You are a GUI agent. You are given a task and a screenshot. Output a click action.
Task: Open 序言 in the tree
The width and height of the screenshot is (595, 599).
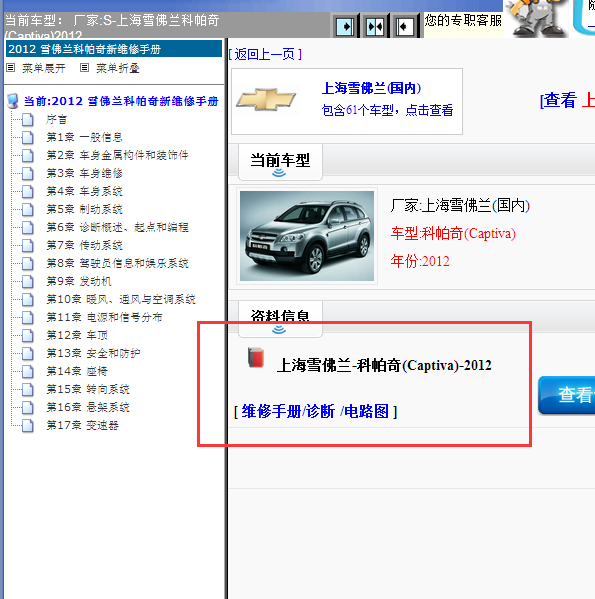(57, 120)
